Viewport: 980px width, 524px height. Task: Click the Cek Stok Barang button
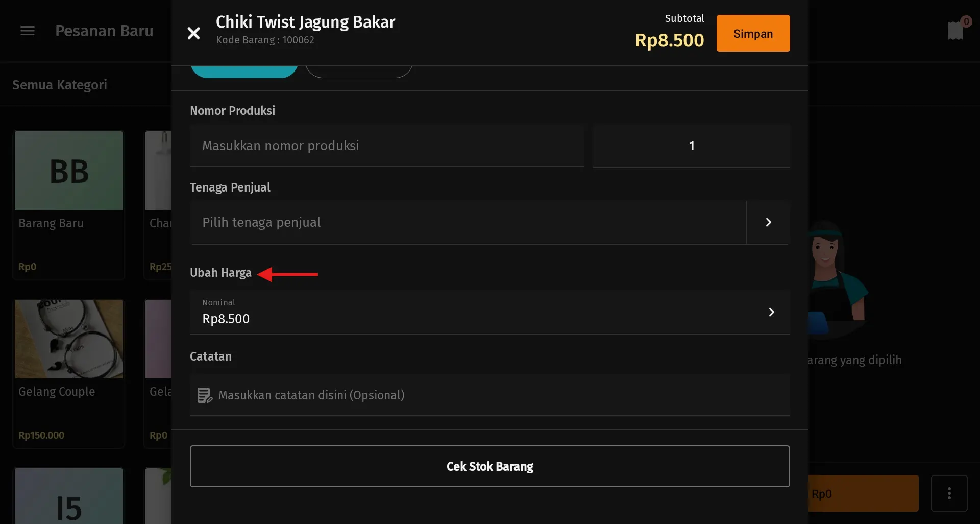tap(489, 466)
